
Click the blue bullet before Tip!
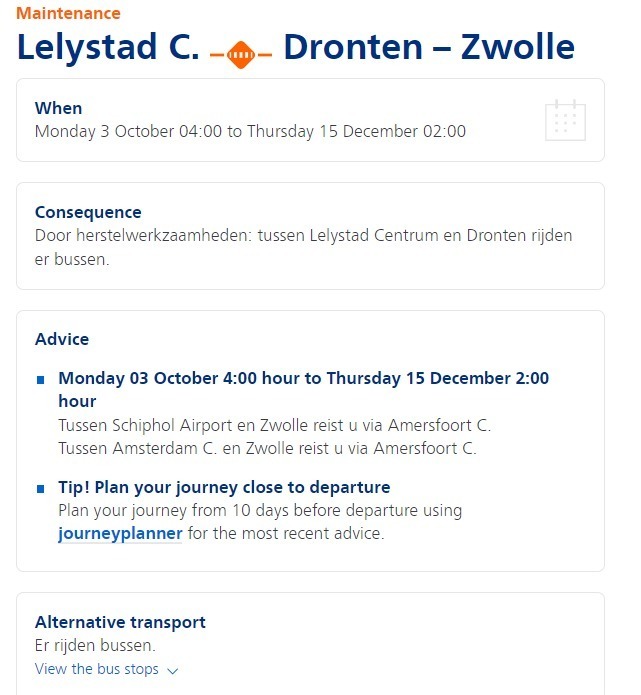40,488
